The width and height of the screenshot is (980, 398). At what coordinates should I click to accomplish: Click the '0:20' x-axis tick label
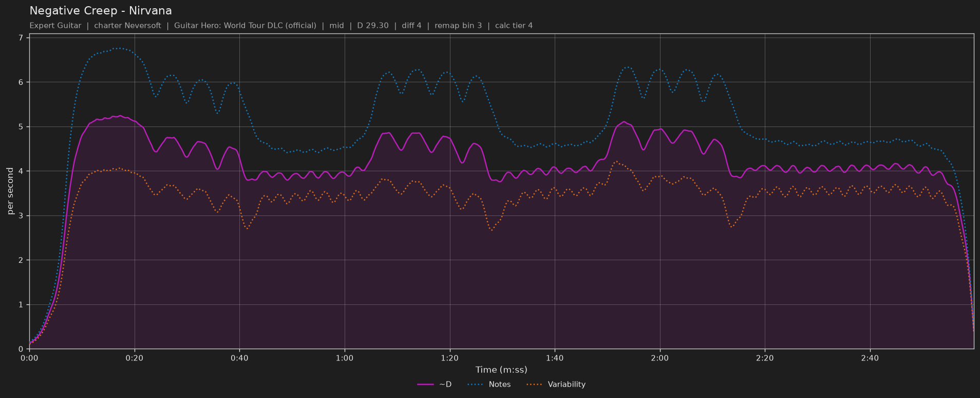click(135, 358)
